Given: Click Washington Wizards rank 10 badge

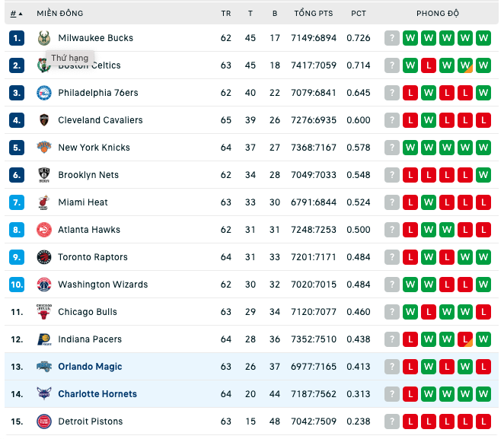Looking at the screenshot, I should 17,285.
